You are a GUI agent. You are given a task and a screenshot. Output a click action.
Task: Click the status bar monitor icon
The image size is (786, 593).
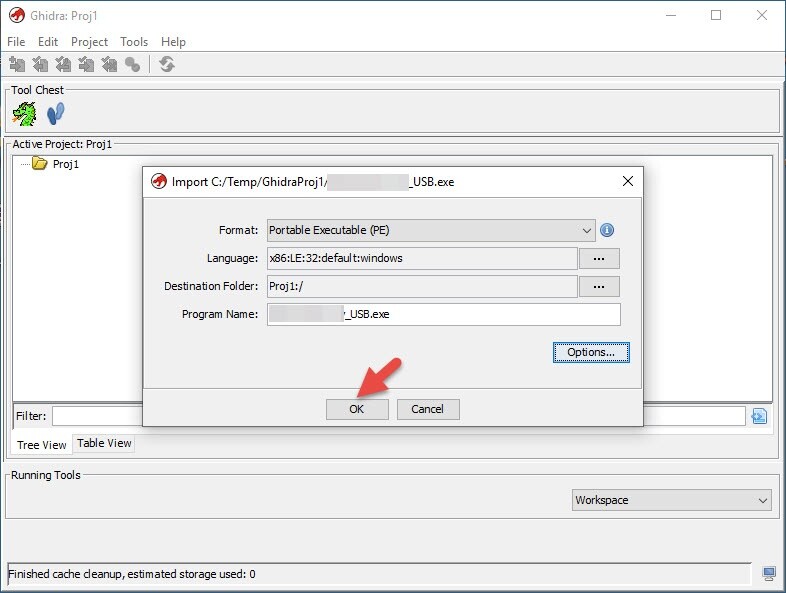pyautogui.click(x=769, y=574)
